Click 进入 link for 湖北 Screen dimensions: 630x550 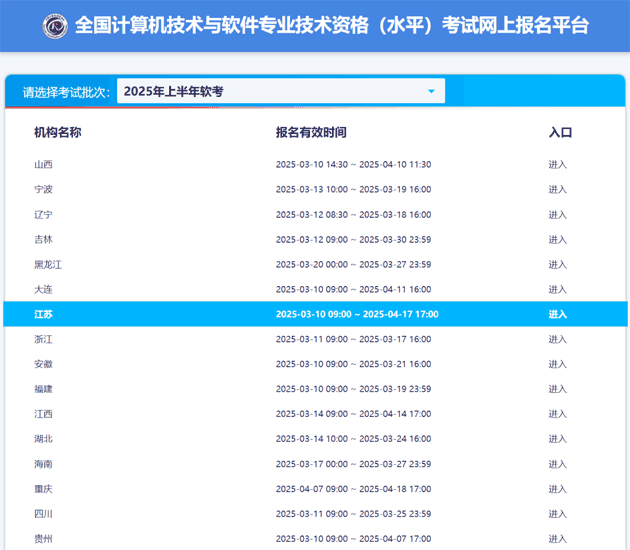click(558, 439)
